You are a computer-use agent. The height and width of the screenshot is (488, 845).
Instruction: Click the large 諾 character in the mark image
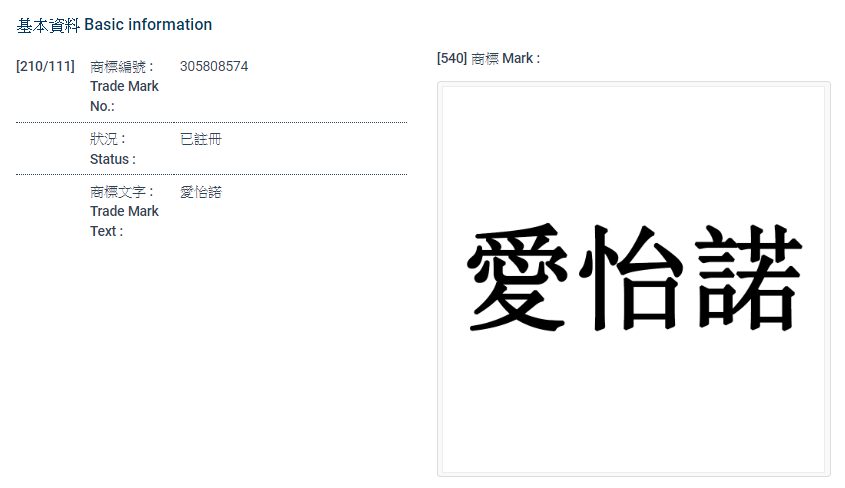click(746, 280)
